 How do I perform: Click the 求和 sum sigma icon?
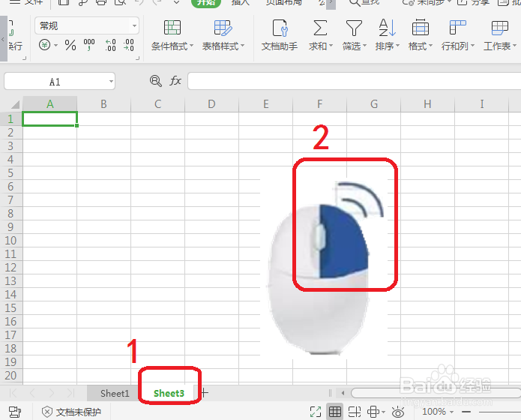click(320, 28)
